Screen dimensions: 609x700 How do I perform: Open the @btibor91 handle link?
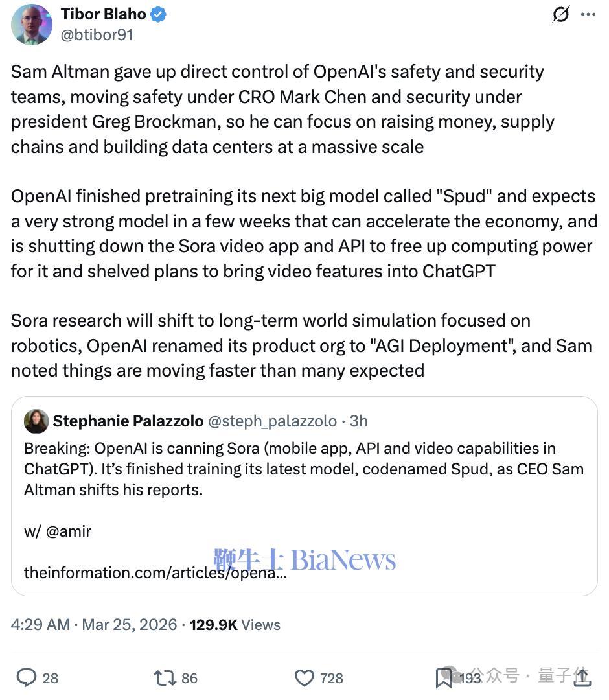pos(97,35)
